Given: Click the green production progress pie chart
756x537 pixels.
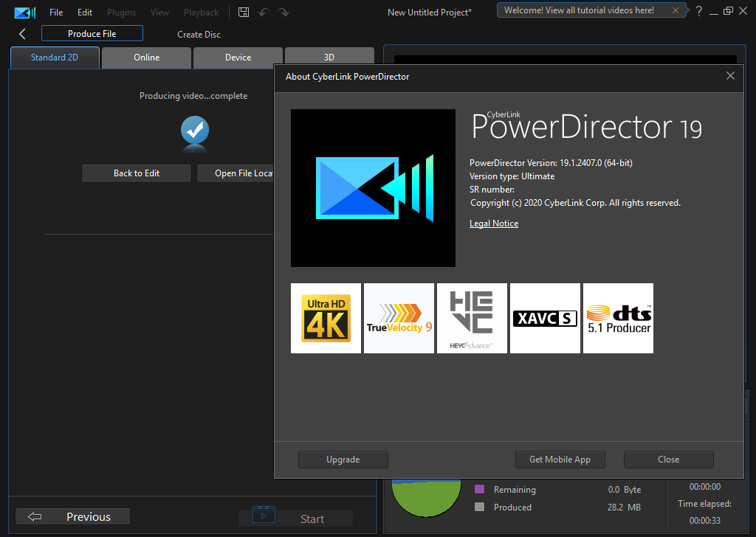Looking at the screenshot, I should (x=426, y=498).
